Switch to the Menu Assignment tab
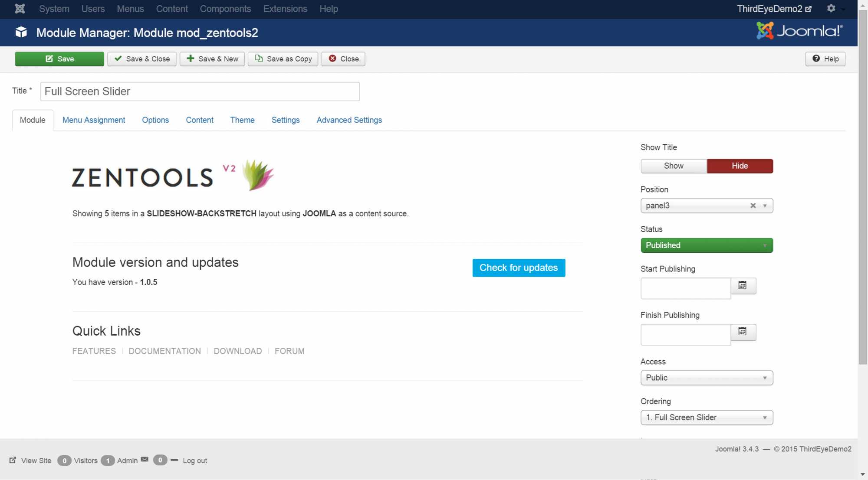This screenshot has height=480, width=868. (94, 120)
